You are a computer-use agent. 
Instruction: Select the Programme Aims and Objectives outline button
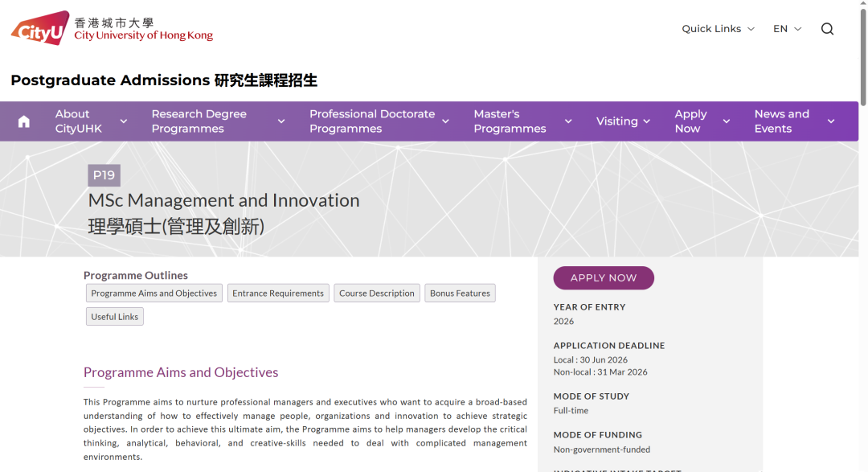(154, 293)
